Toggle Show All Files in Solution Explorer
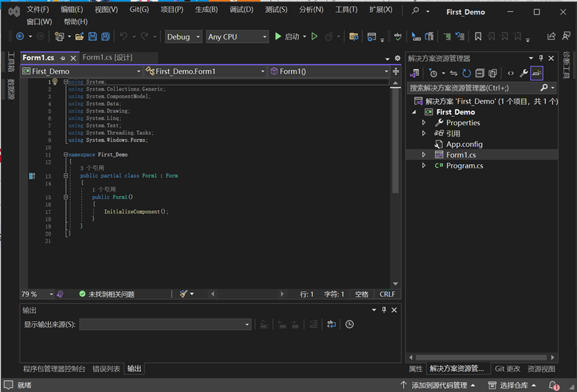Viewport: 577px width, 392px height. pos(493,73)
